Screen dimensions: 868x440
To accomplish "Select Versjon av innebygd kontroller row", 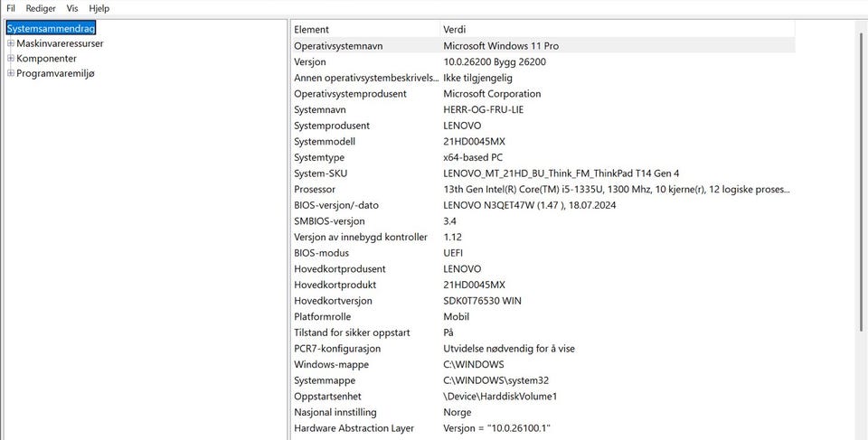I will pyautogui.click(x=543, y=237).
